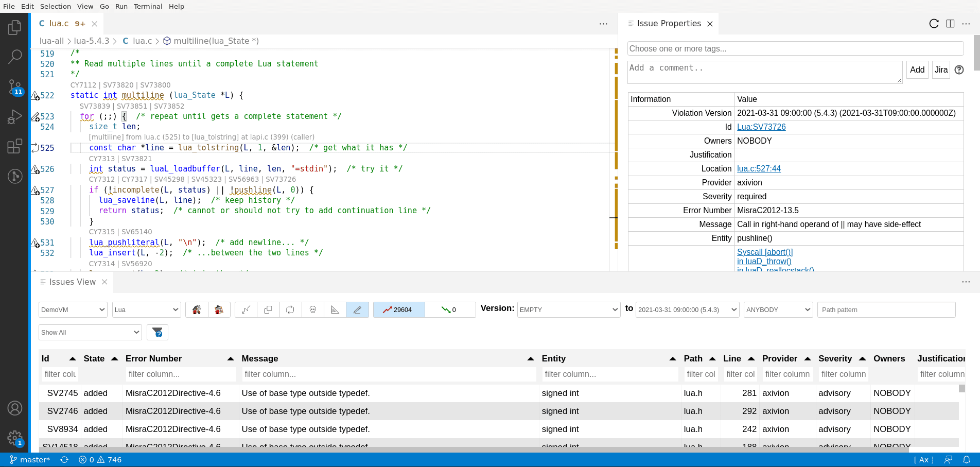Click the master* branch in status bar
The image size is (980, 467).
[30, 460]
